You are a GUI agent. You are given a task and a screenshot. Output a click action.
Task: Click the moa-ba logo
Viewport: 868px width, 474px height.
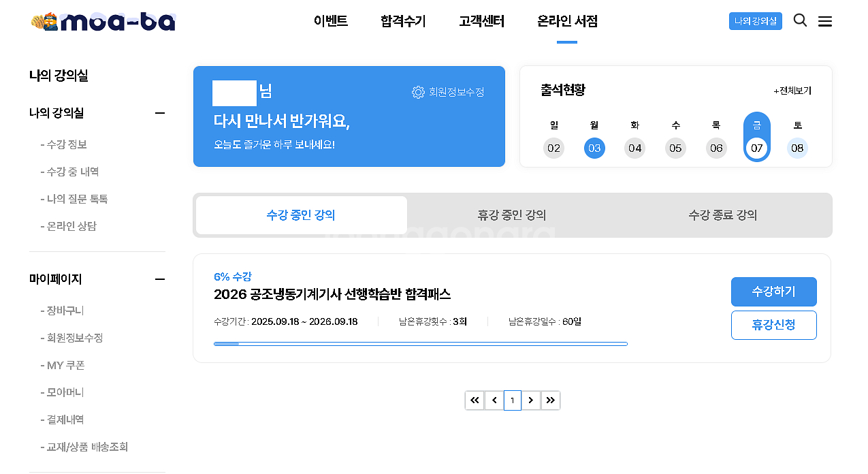click(102, 20)
